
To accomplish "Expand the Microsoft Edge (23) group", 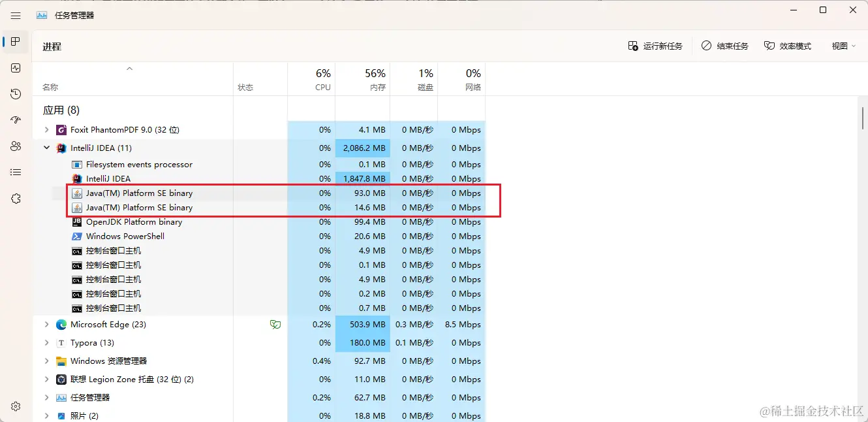I will [46, 325].
